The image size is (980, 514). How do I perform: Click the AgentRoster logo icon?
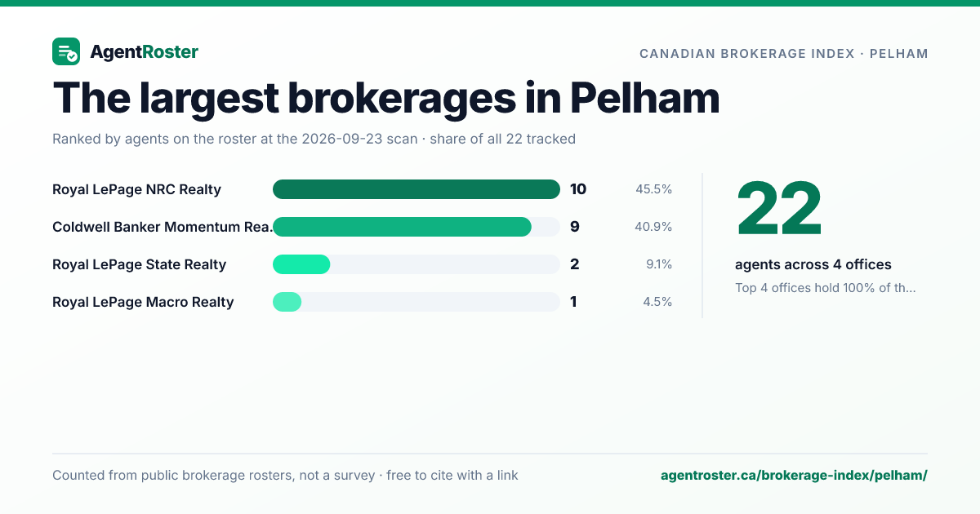pyautogui.click(x=66, y=51)
